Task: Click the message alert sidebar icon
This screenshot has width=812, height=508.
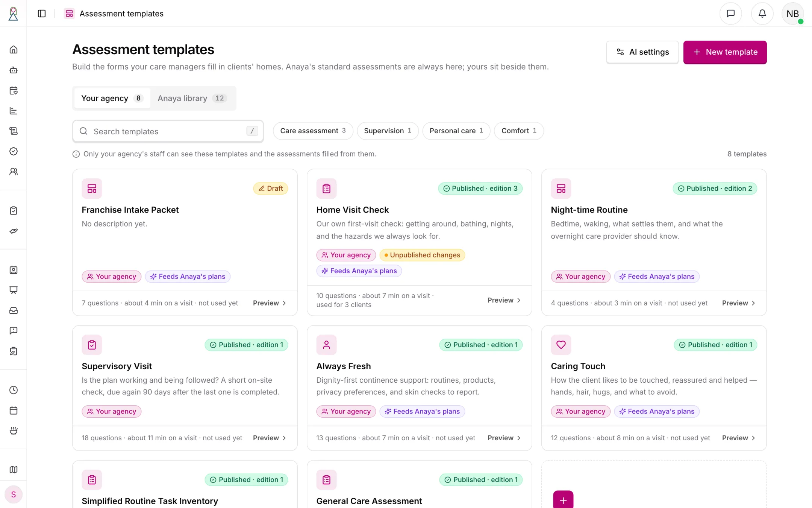Action: pos(14,331)
